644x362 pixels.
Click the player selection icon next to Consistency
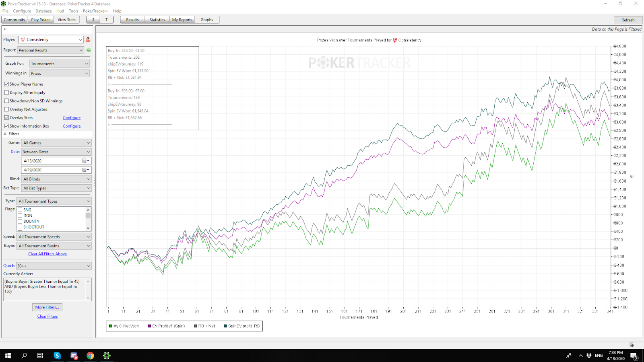(88, 39)
